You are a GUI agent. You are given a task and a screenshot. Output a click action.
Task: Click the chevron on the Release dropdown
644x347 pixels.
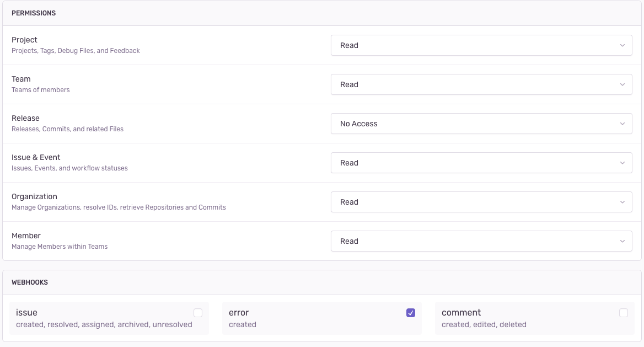tap(622, 124)
